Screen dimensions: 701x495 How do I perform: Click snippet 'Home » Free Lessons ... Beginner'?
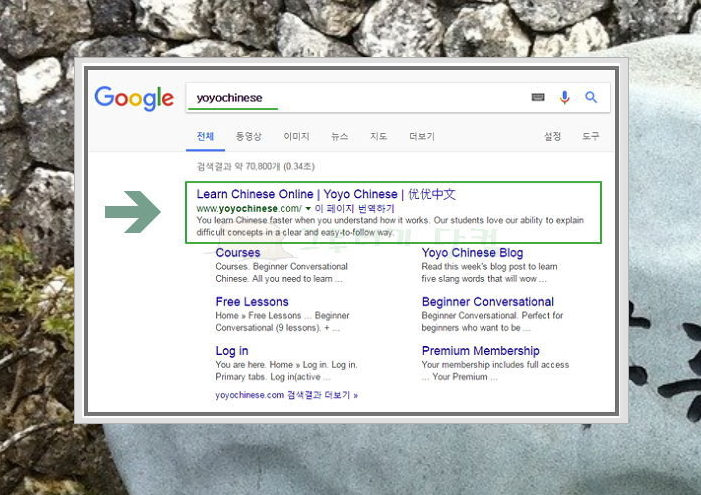pos(282,316)
